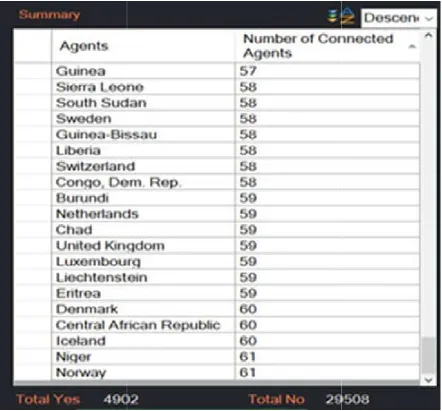Click the scrollbar down arrow
Image resolution: width=442 pixels, height=411 pixels.
click(429, 380)
